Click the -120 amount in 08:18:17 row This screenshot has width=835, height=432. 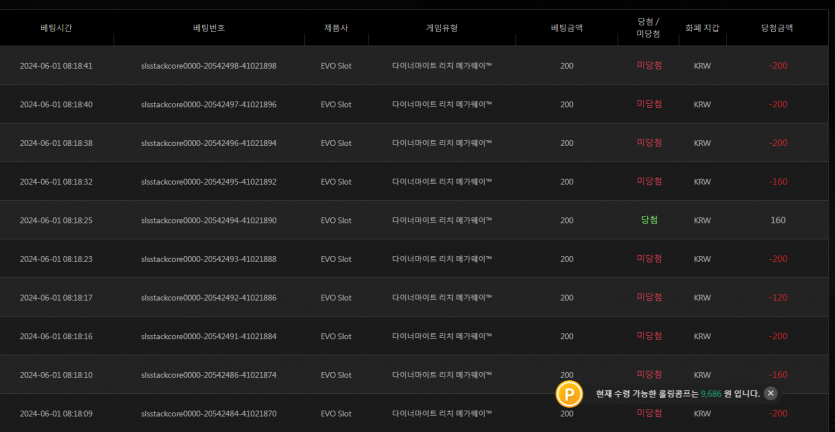coord(778,298)
